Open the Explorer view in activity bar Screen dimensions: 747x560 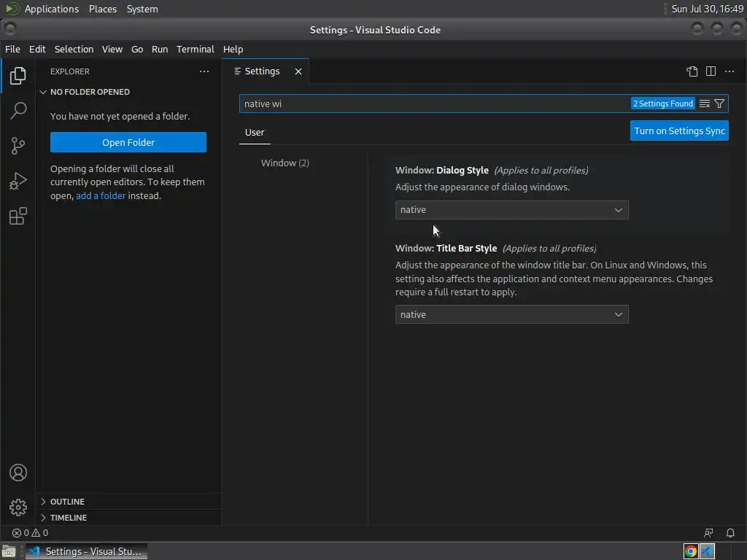pyautogui.click(x=18, y=76)
